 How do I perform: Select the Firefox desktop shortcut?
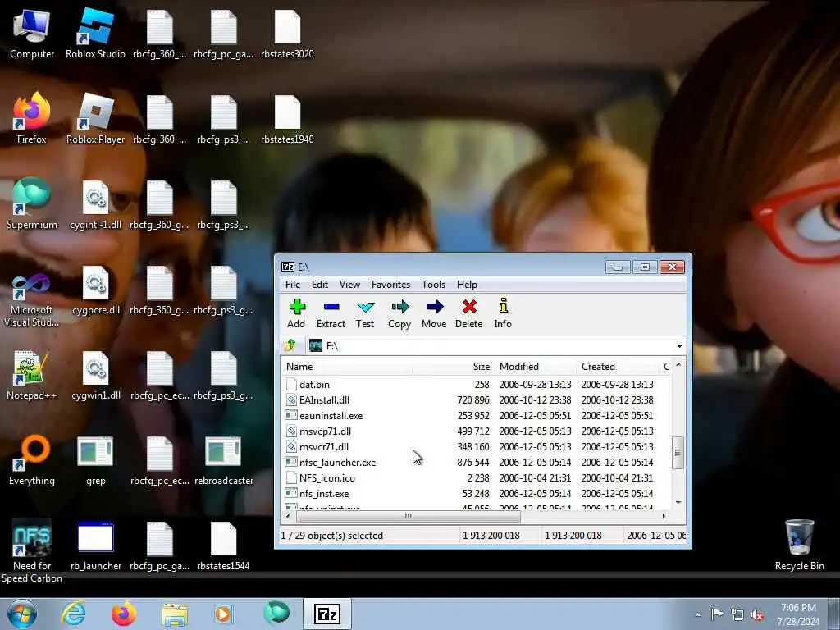pos(32,118)
